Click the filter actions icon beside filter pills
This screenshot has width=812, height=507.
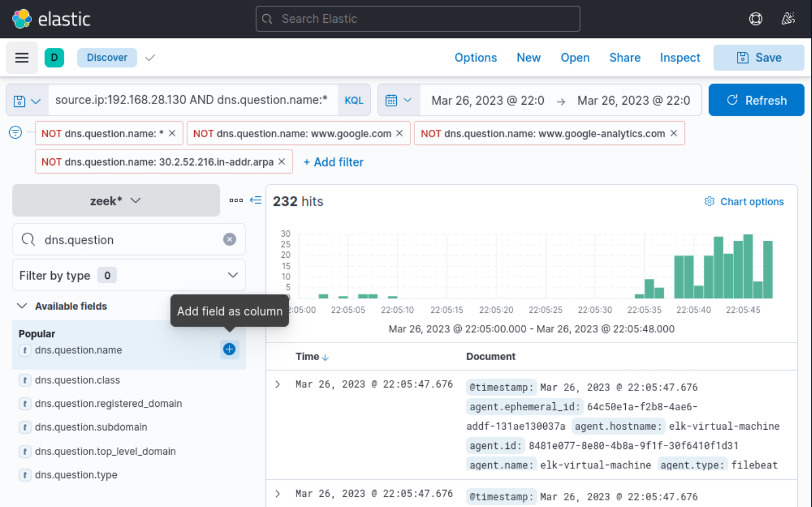[15, 133]
